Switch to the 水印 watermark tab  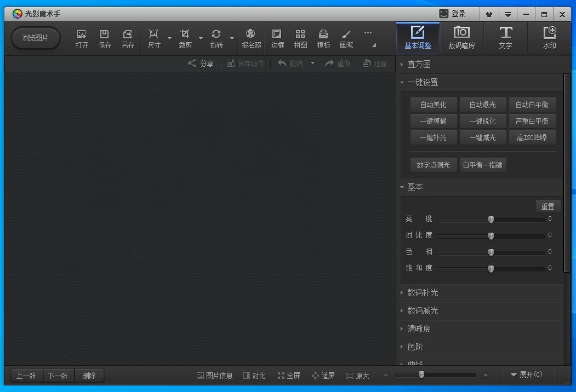(549, 37)
